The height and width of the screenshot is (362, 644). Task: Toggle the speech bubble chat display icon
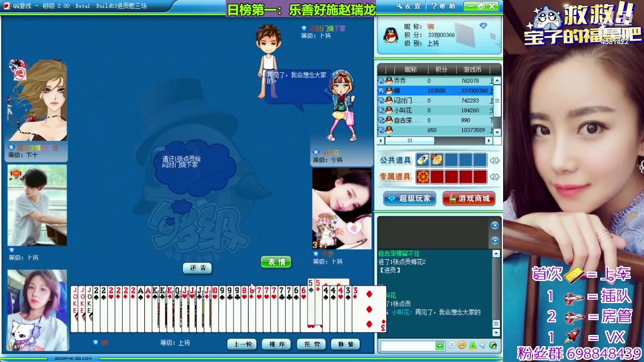tap(452, 345)
